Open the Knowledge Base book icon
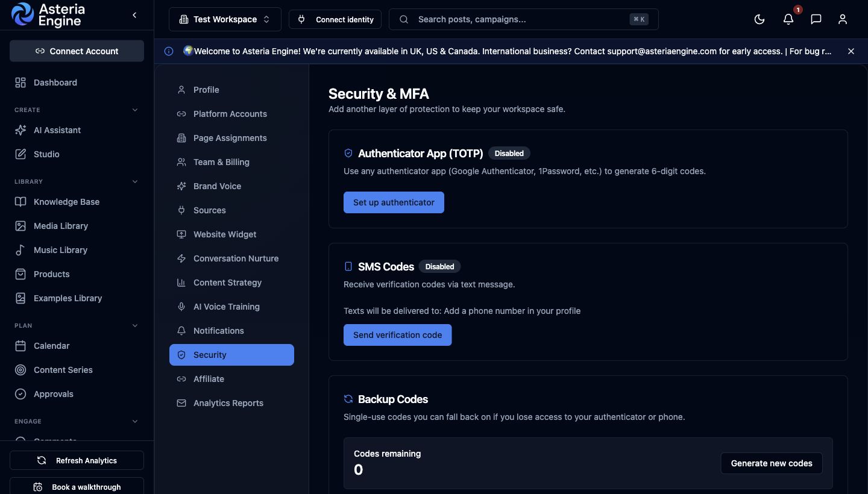 coord(20,202)
